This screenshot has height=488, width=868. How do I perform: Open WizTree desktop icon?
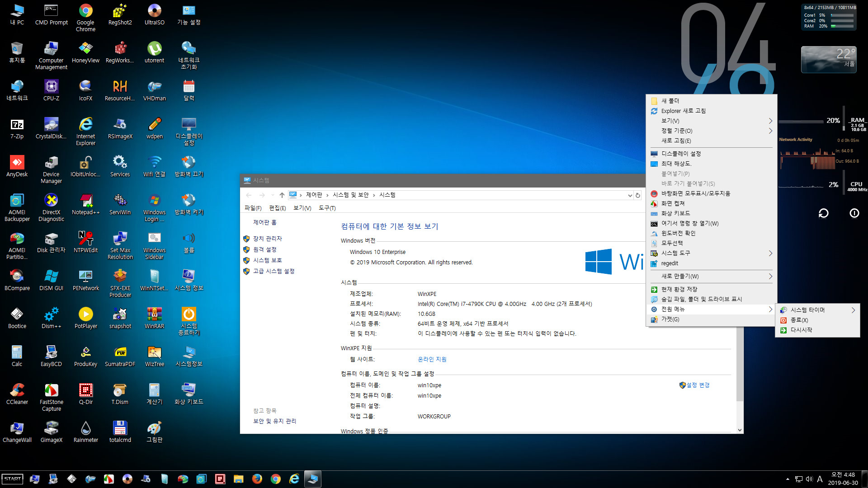coord(154,356)
